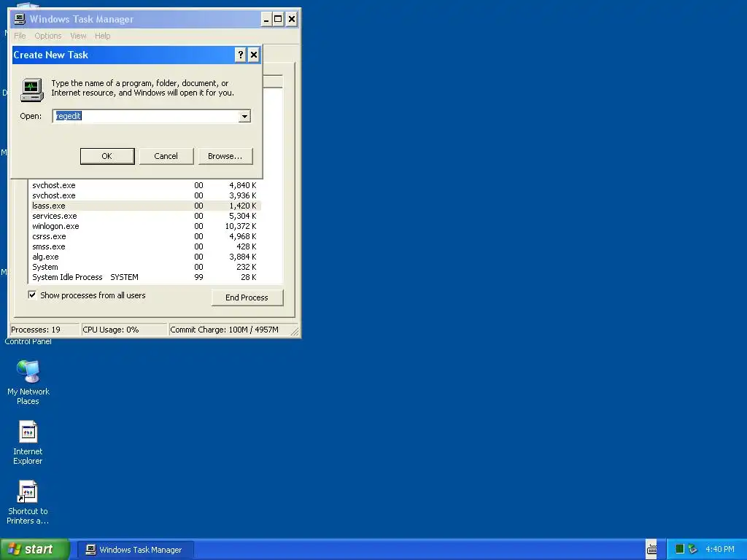Click the network connection tray icon
747x560 pixels.
693,550
